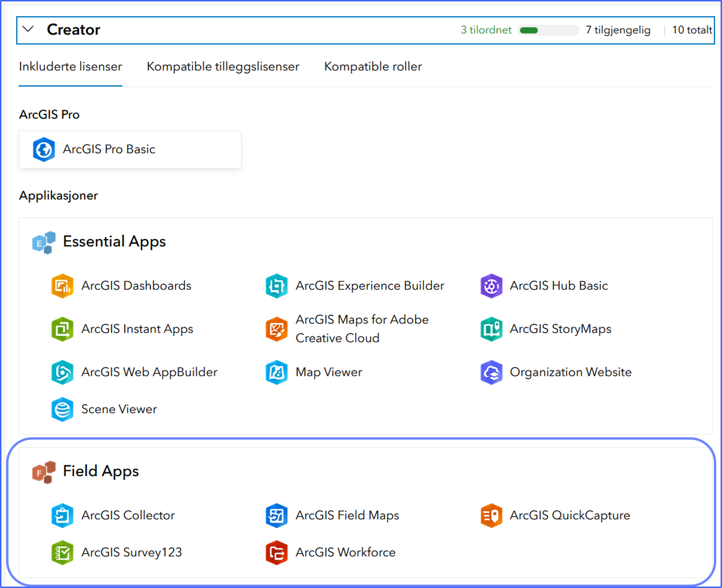
Task: Click the '7 tilgjengelig' available count
Action: click(x=618, y=30)
